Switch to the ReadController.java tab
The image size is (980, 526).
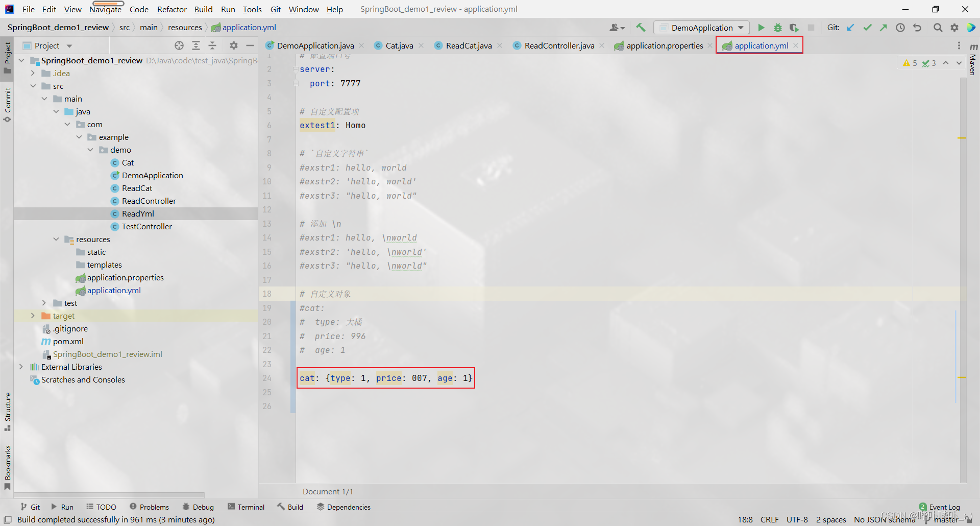[x=559, y=45]
